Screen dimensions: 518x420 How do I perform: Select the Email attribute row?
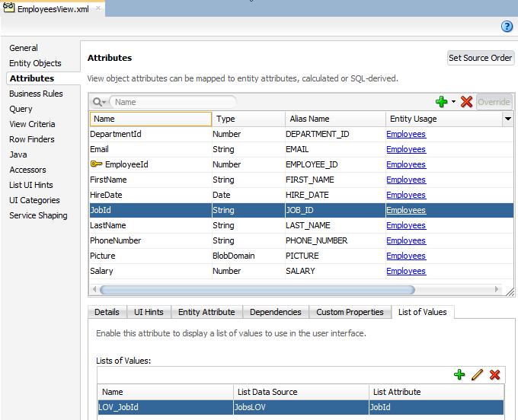tap(302, 149)
